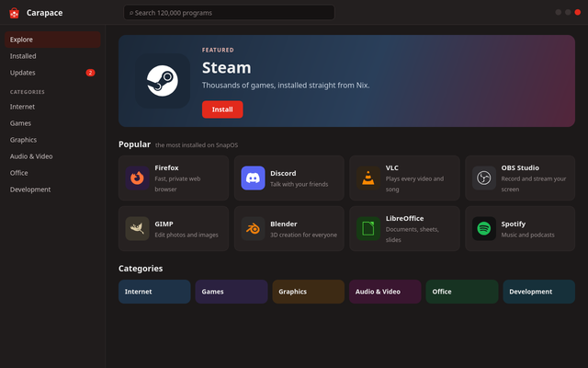
Task: Open Discord app icon
Action: (253, 178)
